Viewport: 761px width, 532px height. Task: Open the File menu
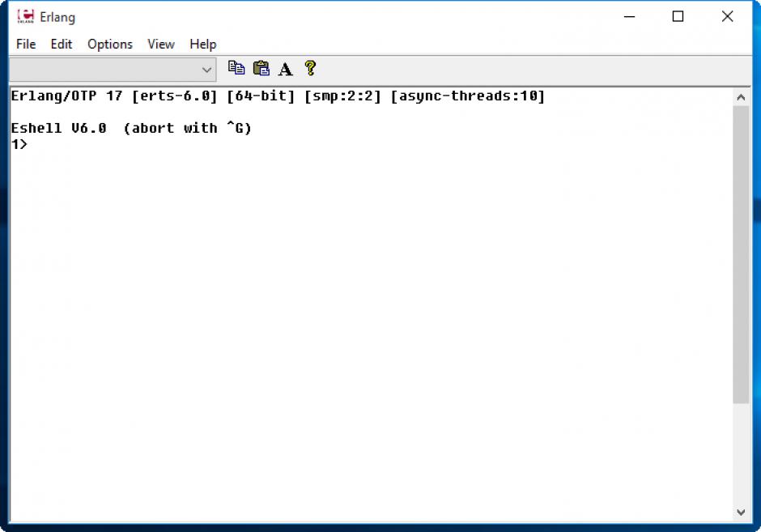click(x=26, y=45)
